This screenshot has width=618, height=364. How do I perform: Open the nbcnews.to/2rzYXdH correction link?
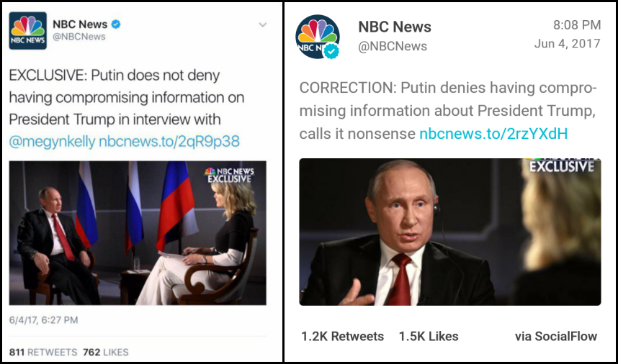(493, 134)
